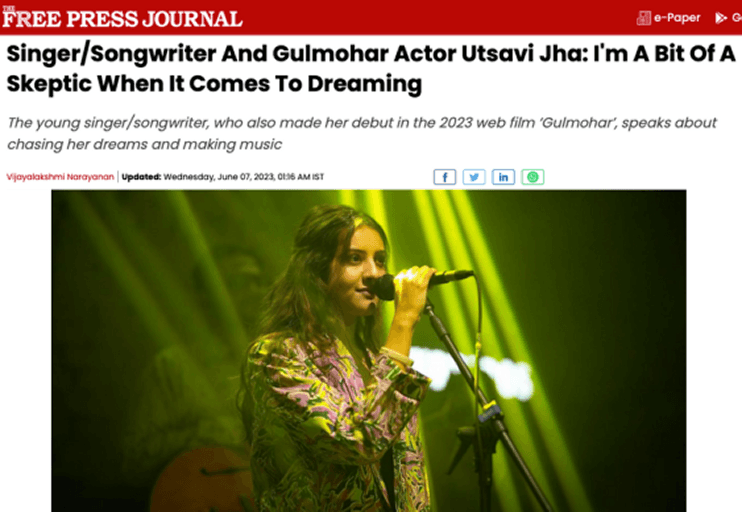Share the article on LinkedIn
The height and width of the screenshot is (512, 743).
point(503,177)
